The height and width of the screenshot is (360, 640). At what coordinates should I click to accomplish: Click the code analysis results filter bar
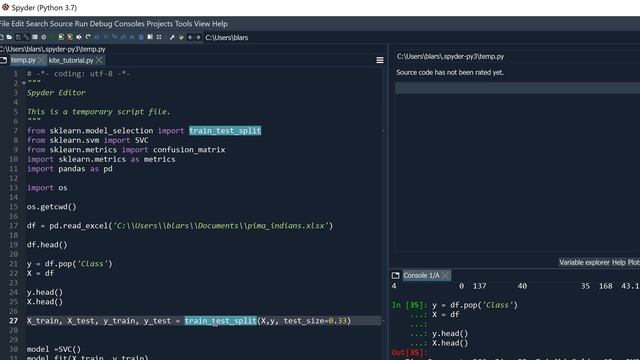[x=517, y=88]
